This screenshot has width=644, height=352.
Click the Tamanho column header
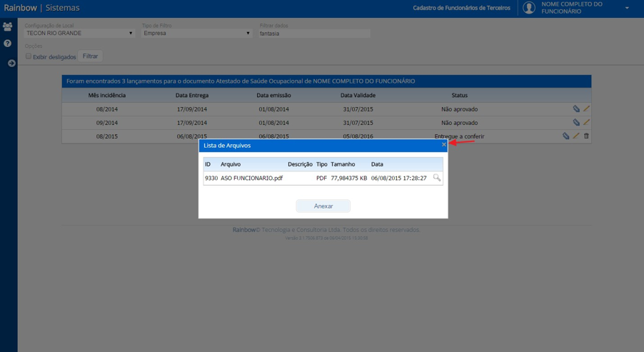343,164
